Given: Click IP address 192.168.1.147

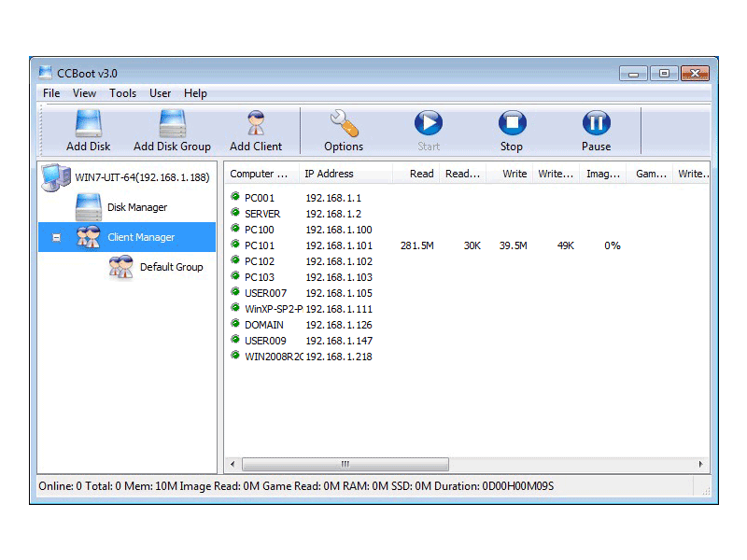Looking at the screenshot, I should [339, 341].
